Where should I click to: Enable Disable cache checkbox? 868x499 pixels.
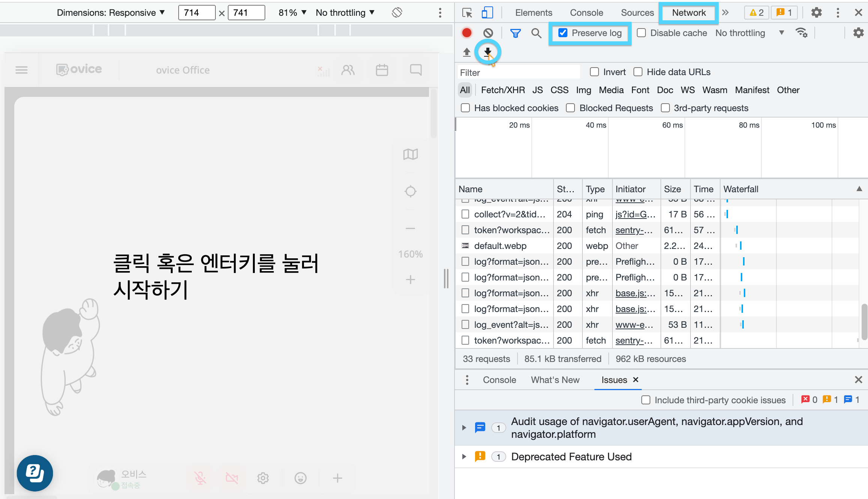(x=641, y=33)
